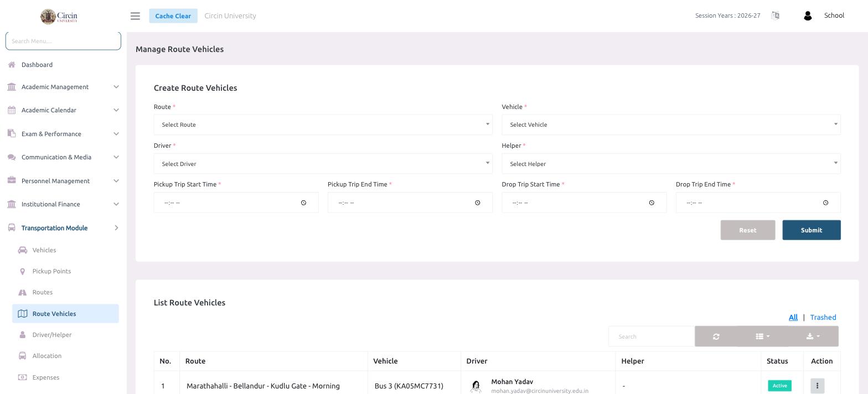Click the Drop Trip End Time clock icon
This screenshot has width=868, height=394.
pos(825,203)
